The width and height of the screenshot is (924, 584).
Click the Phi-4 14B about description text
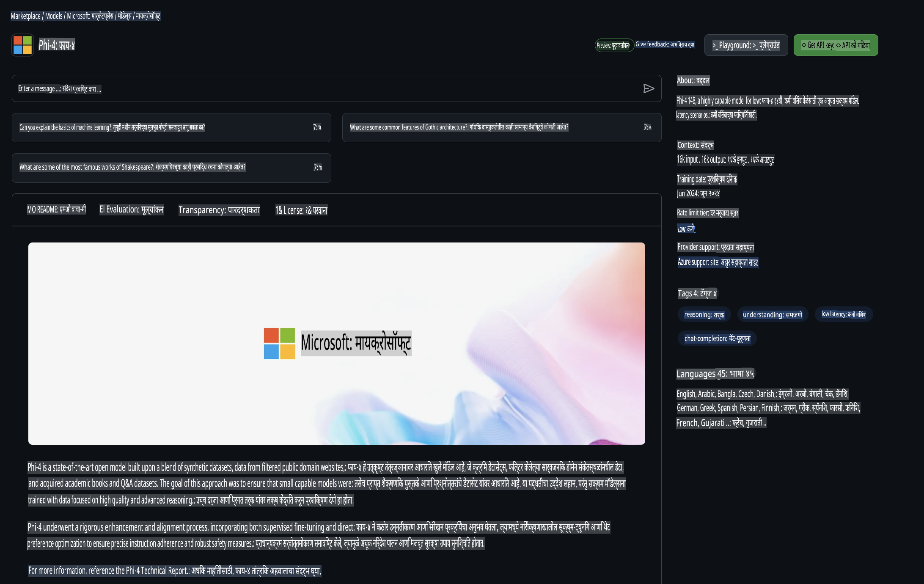click(x=767, y=107)
